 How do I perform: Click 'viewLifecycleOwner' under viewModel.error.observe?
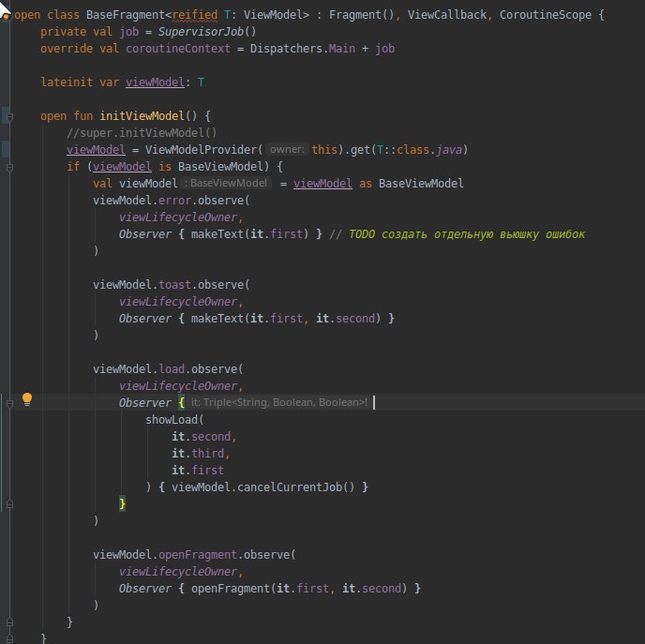pyautogui.click(x=178, y=218)
